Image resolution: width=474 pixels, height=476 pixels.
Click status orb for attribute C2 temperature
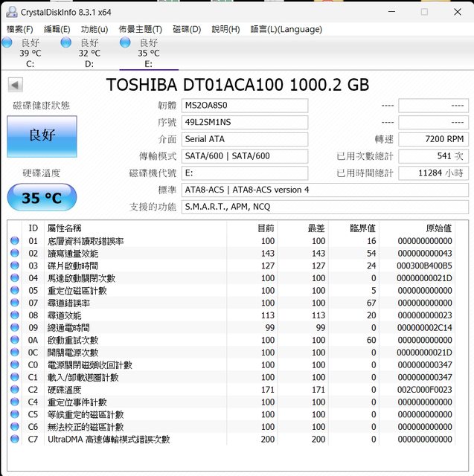click(x=15, y=390)
